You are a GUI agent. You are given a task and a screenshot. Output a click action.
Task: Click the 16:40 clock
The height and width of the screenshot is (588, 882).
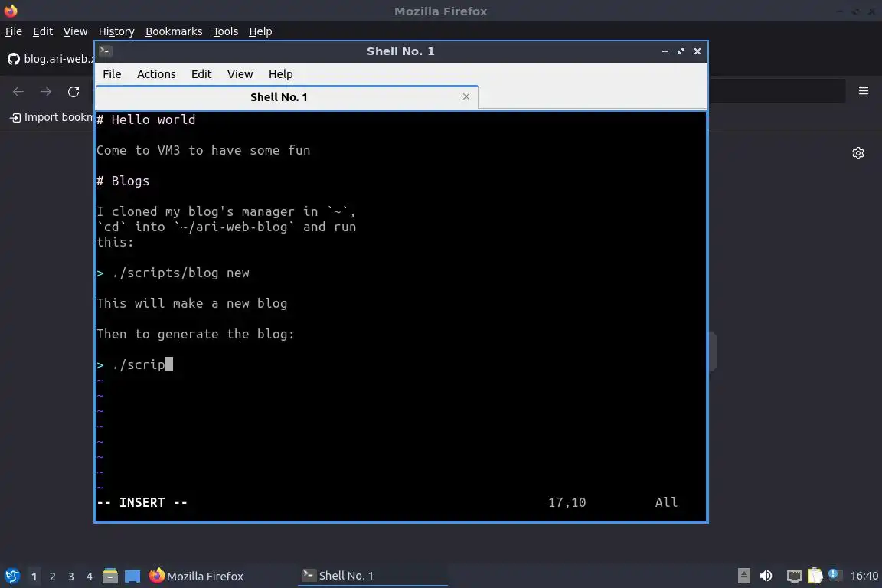(x=864, y=576)
